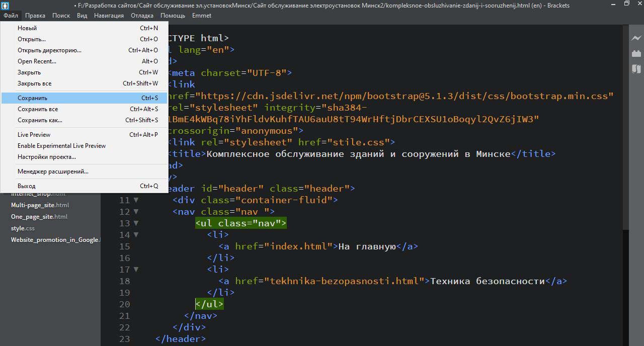This screenshot has height=346, width=644.
Task: Open the Отладка menu
Action: click(x=142, y=16)
